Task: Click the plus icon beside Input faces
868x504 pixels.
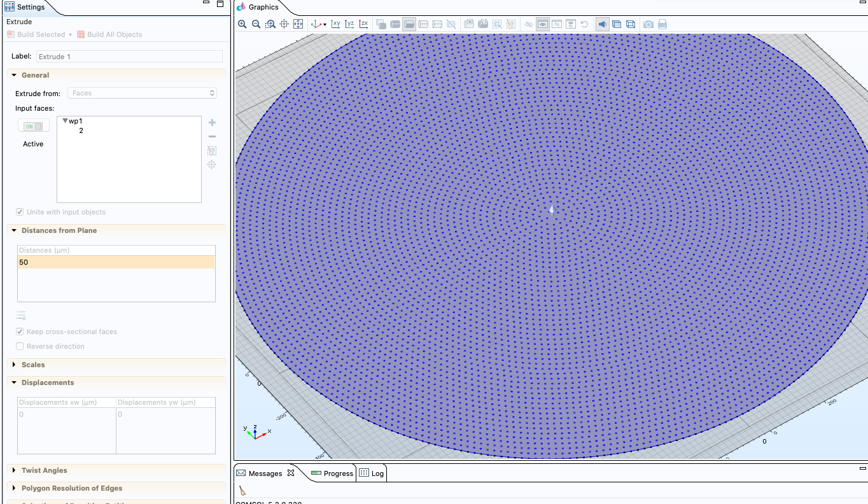Action: (x=213, y=123)
